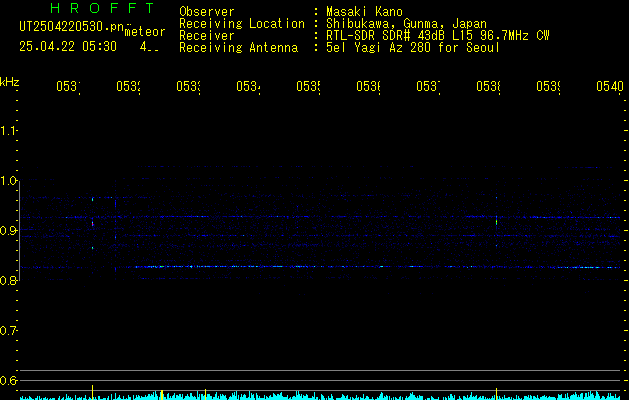The height and width of the screenshot is (400, 629).
Task: Click the red-green meteor echo spot near 0.9 kHz
Action: pyautogui.click(x=93, y=223)
